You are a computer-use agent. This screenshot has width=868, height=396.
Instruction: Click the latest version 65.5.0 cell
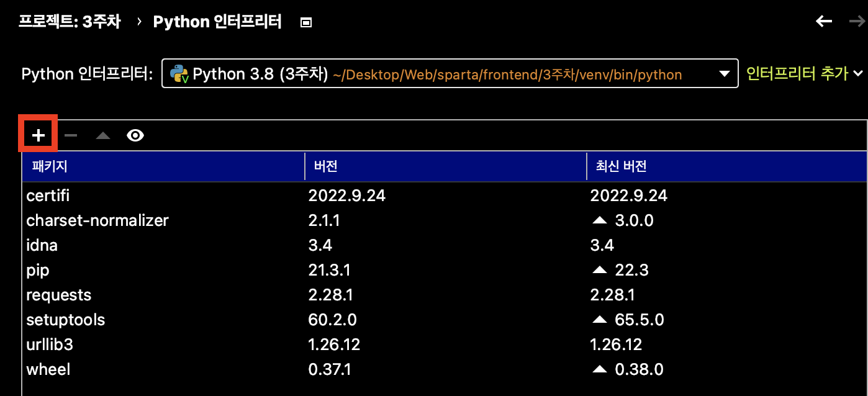tap(640, 320)
